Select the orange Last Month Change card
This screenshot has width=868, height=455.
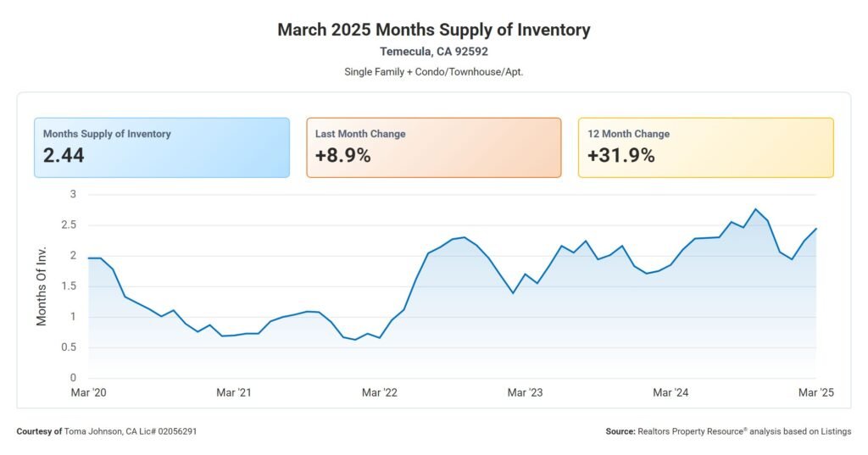[433, 147]
